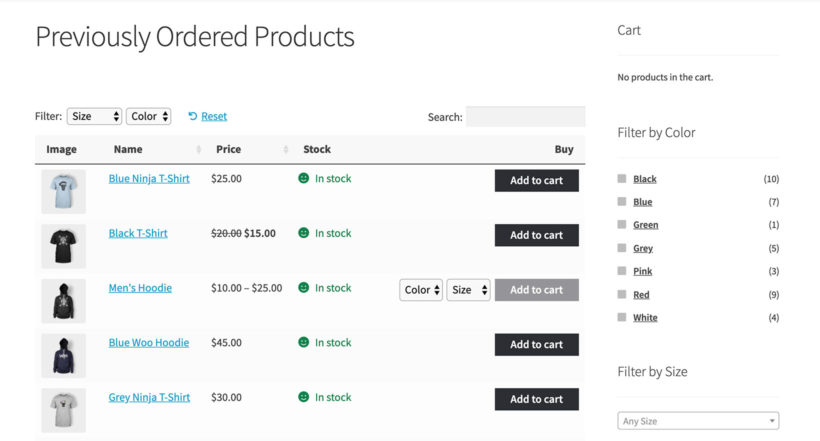Click the Filter by Size heading
Viewport: 820px width, 441px height.
pos(652,371)
